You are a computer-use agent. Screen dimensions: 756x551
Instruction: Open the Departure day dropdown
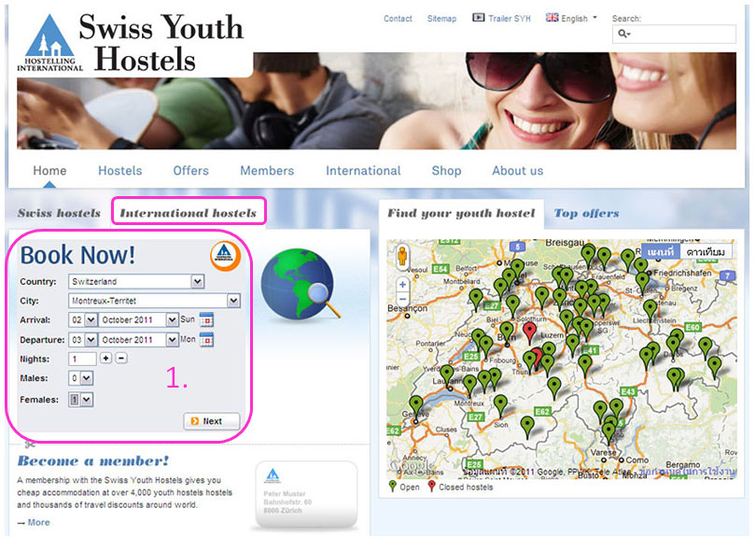(x=83, y=340)
